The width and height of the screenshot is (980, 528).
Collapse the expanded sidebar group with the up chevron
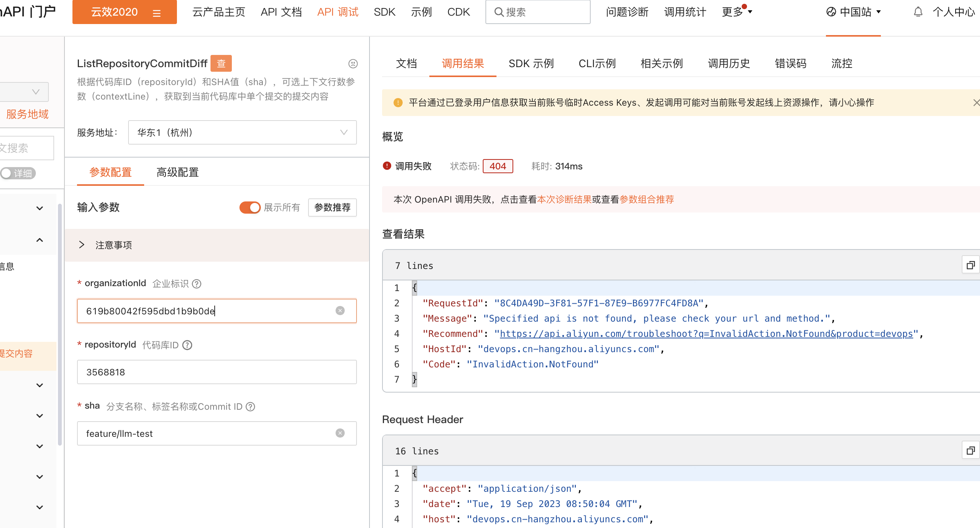[x=40, y=240]
